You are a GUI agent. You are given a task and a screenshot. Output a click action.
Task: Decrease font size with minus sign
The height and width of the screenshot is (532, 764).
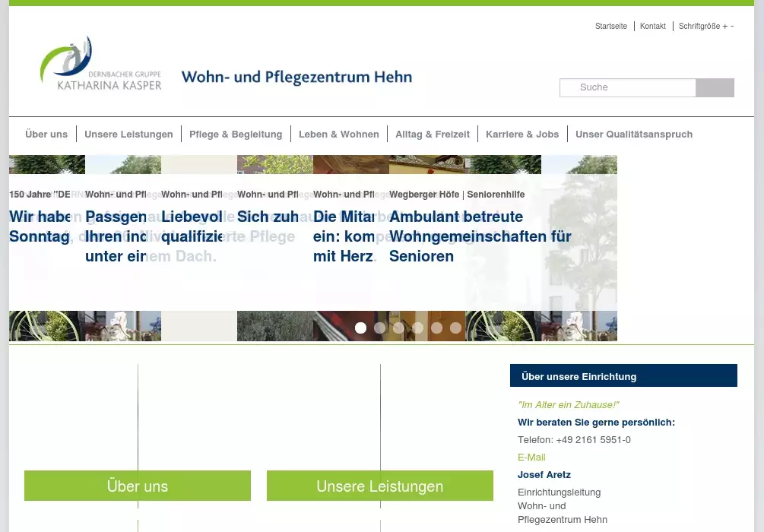pos(732,27)
